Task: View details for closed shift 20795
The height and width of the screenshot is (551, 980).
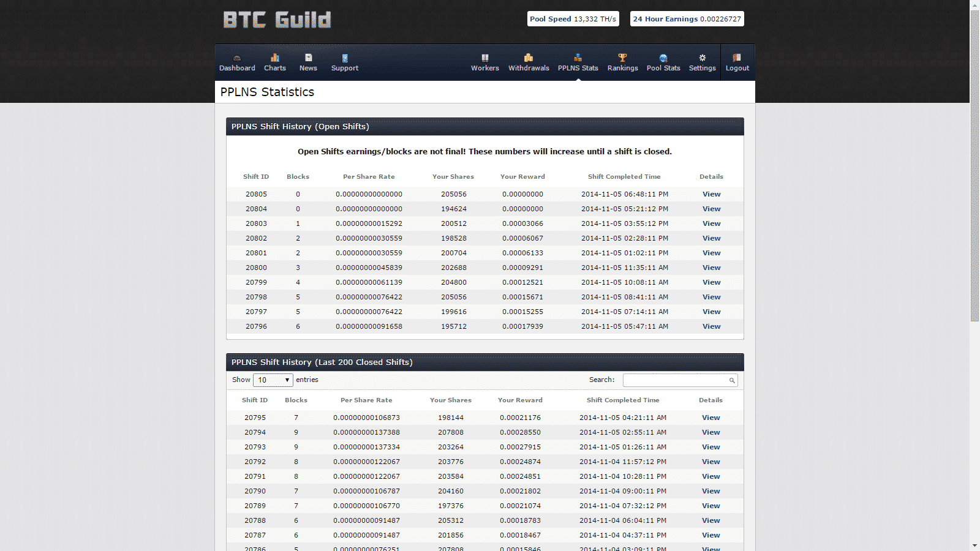Action: [710, 418]
